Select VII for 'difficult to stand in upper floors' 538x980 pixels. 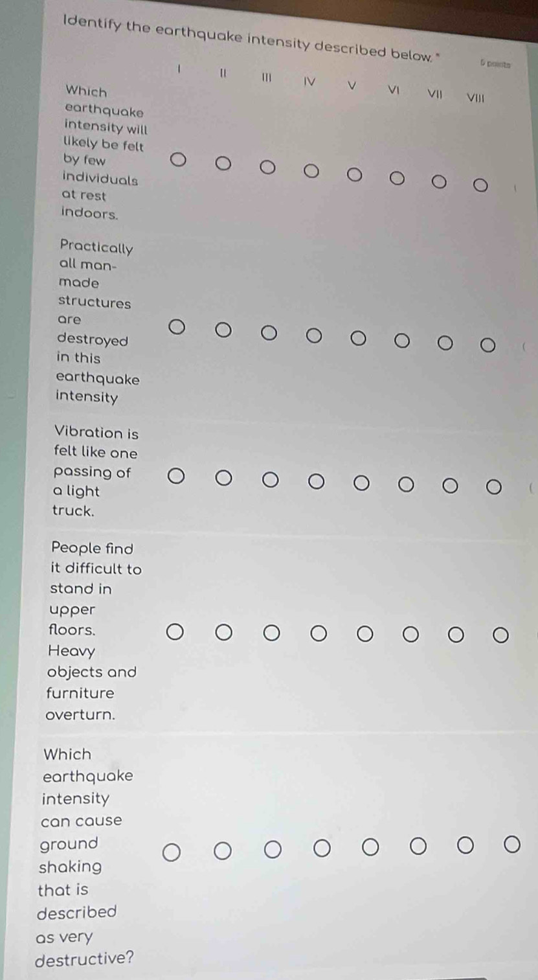click(456, 635)
